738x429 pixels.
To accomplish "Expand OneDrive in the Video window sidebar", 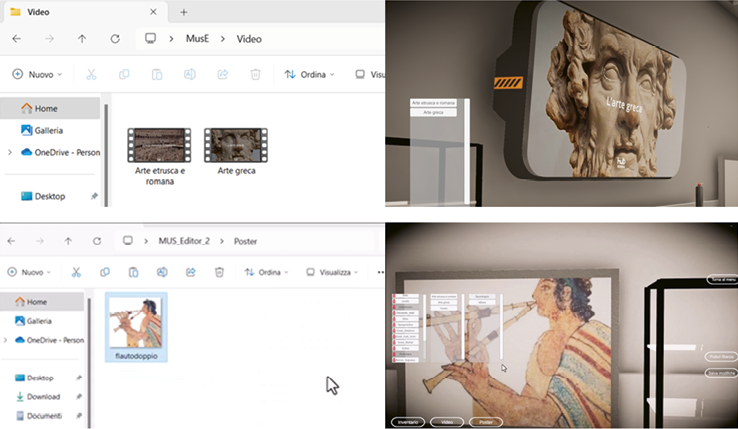I will coord(10,153).
